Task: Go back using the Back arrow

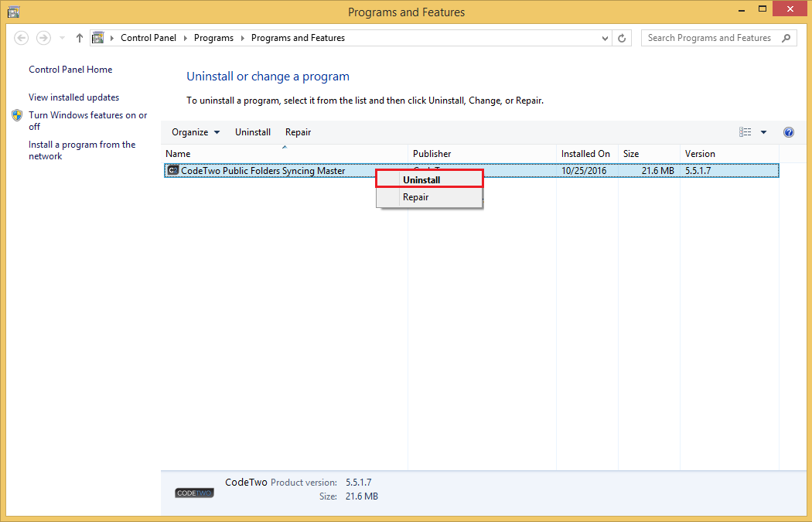Action: [x=21, y=38]
